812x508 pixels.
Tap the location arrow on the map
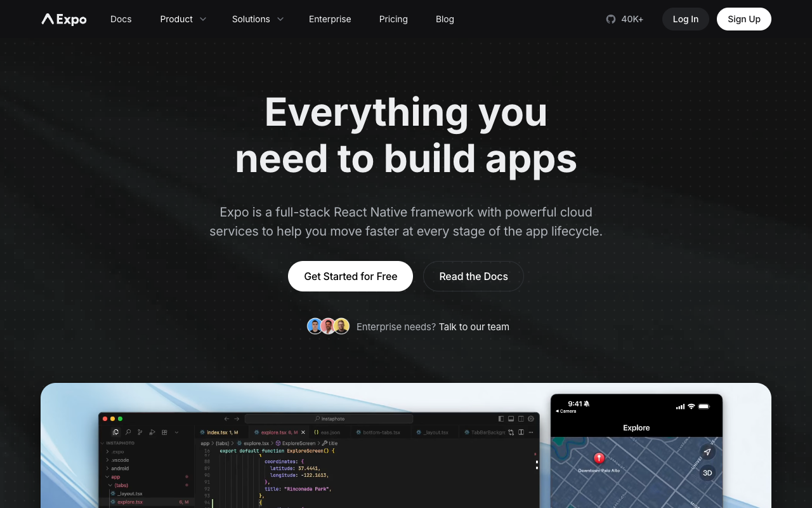pos(707,452)
